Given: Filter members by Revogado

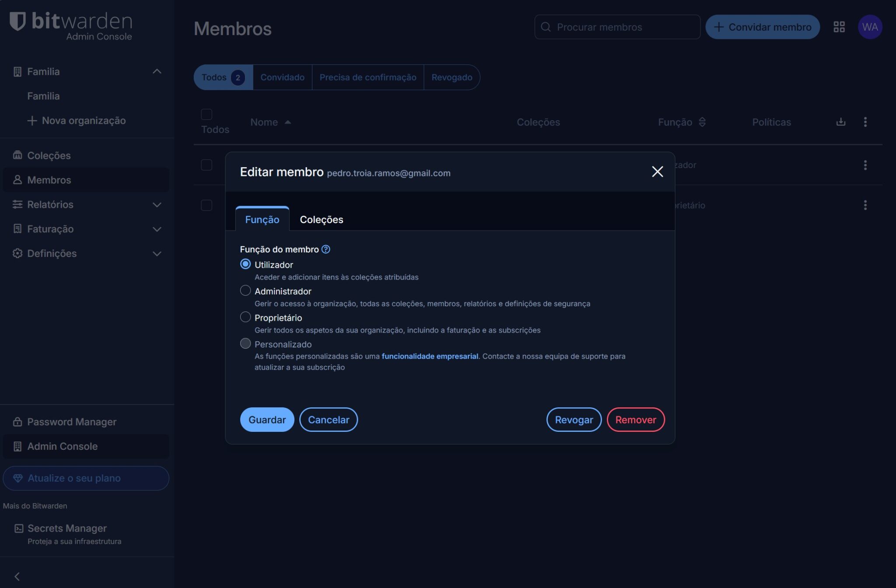Looking at the screenshot, I should point(451,77).
